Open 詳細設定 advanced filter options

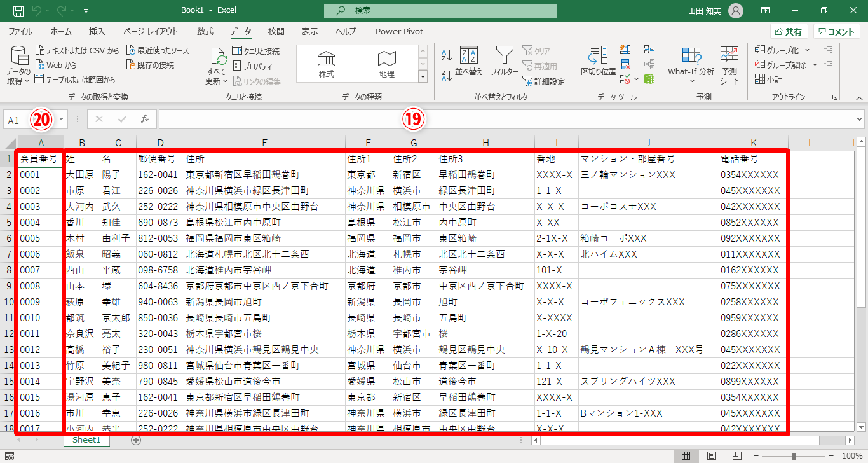click(543, 81)
